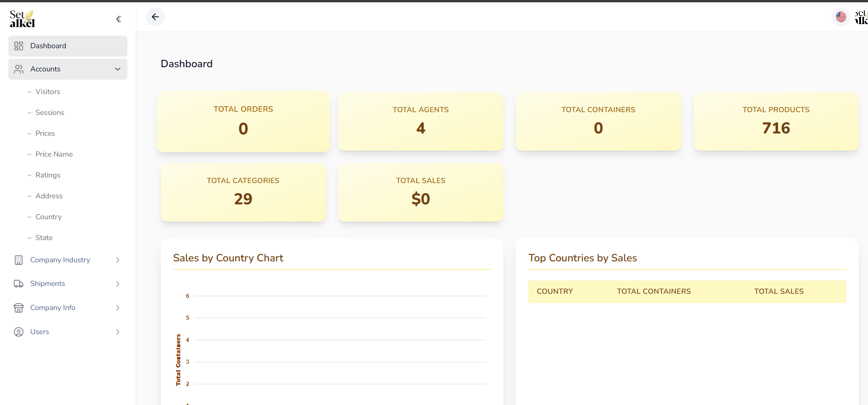Collapse the sidebar with double-chevron icon
The width and height of the screenshot is (868, 405).
[x=119, y=19]
